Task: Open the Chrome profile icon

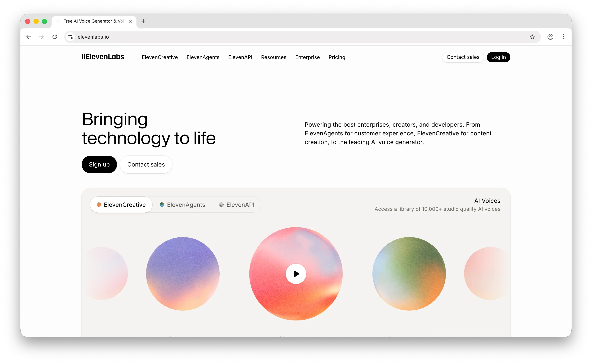Action: click(x=550, y=37)
